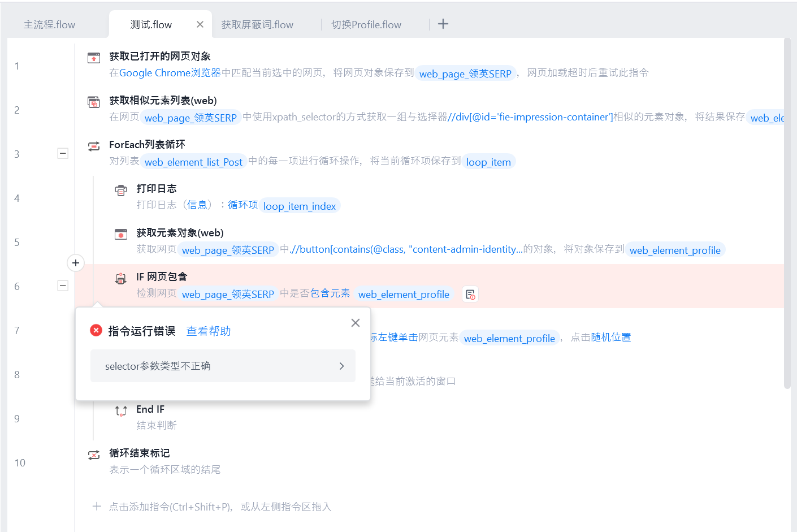Click the 获取已打开的网页对象 command icon

[94, 58]
